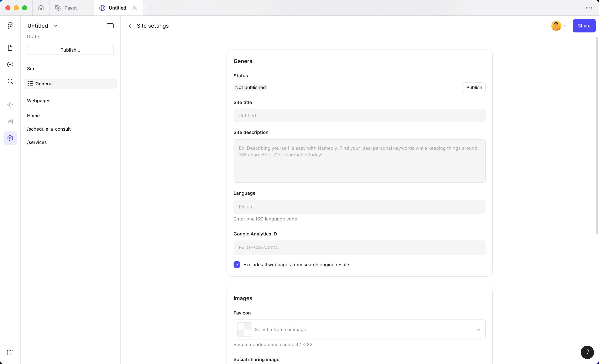Open the Pages file icon in sidebar
The image size is (599, 364).
pos(10,48)
